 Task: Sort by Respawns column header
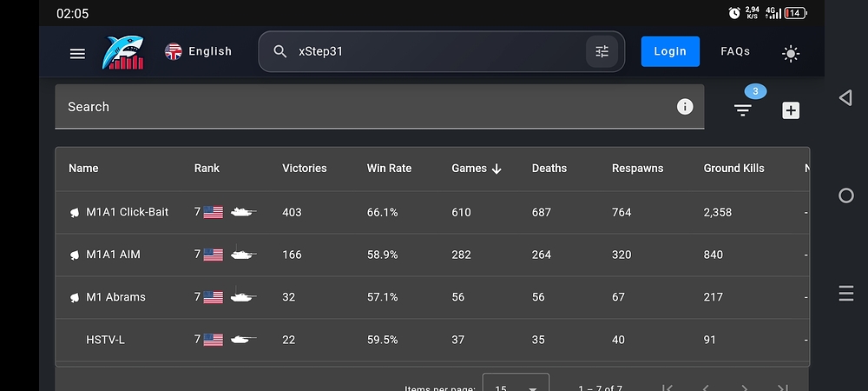point(637,169)
